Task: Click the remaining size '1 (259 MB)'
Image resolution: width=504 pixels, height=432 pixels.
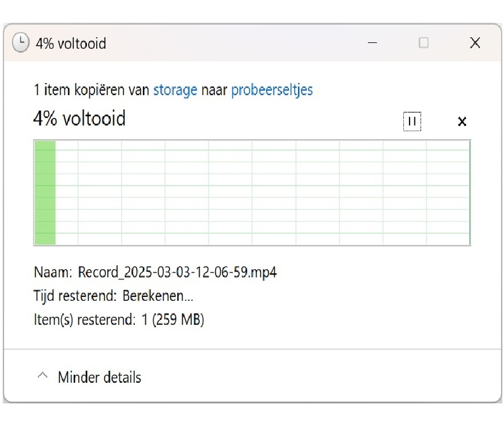Action: [x=173, y=320]
